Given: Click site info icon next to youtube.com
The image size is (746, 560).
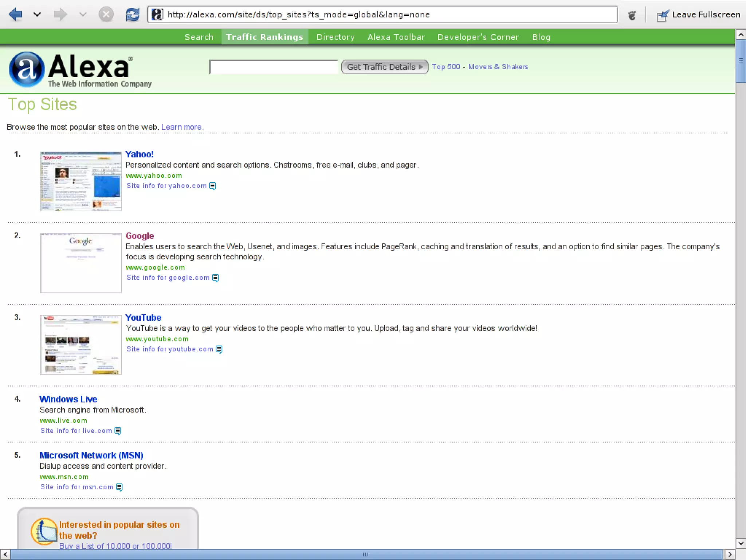Looking at the screenshot, I should coord(219,349).
